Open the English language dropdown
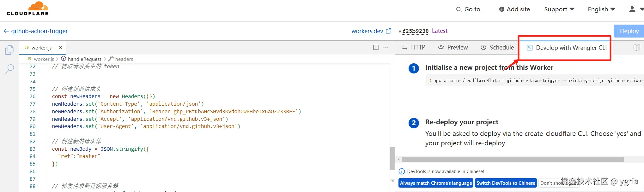Image resolution: width=644 pixels, height=192 pixels. [601, 9]
